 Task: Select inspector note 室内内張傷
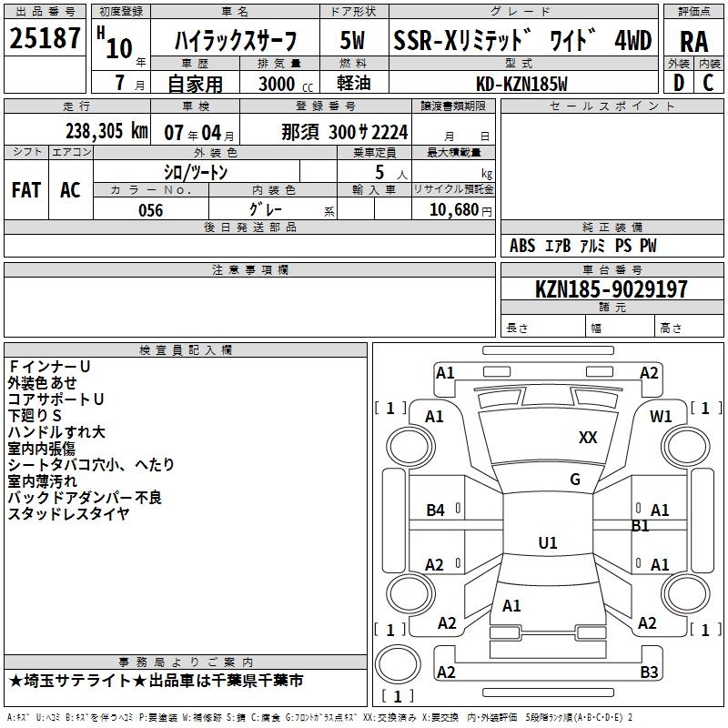41,448
